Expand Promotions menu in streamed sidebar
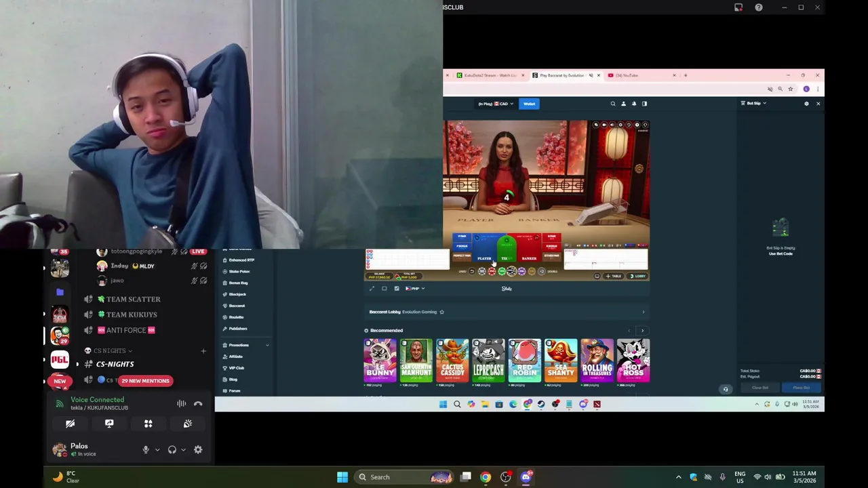Viewport: 868px width, 488px height. click(245, 345)
